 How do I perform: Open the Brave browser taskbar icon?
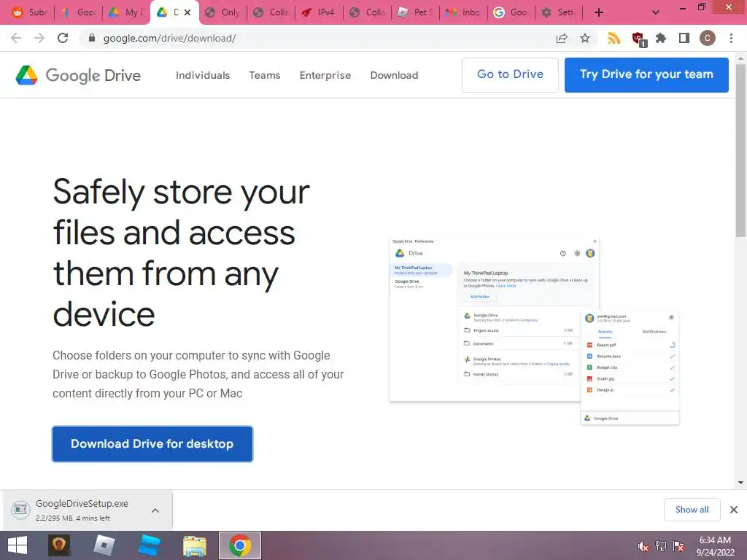59,545
